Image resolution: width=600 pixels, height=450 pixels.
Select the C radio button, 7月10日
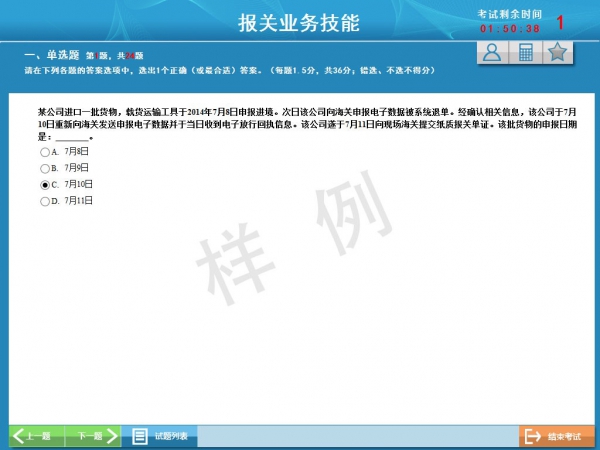[45, 185]
